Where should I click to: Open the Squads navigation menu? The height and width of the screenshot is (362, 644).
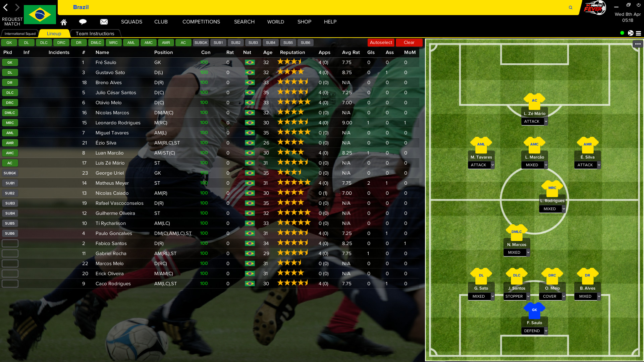[x=132, y=22]
